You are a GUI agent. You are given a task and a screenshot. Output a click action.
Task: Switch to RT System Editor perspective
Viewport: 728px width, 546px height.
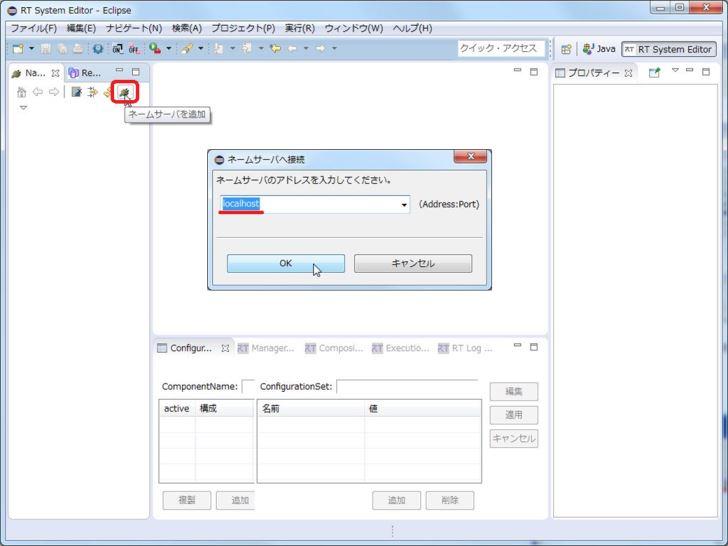click(x=669, y=49)
